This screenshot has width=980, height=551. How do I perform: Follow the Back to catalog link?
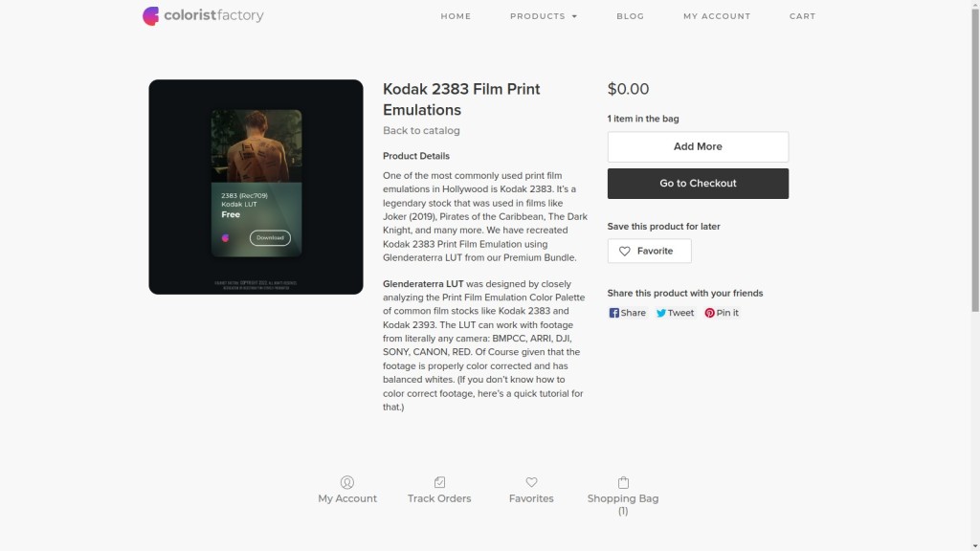point(421,130)
